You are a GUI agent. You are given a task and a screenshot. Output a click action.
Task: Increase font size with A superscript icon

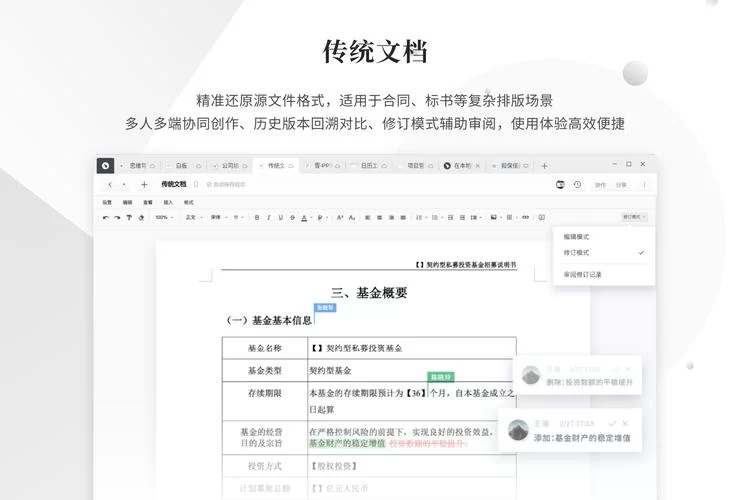click(340, 218)
